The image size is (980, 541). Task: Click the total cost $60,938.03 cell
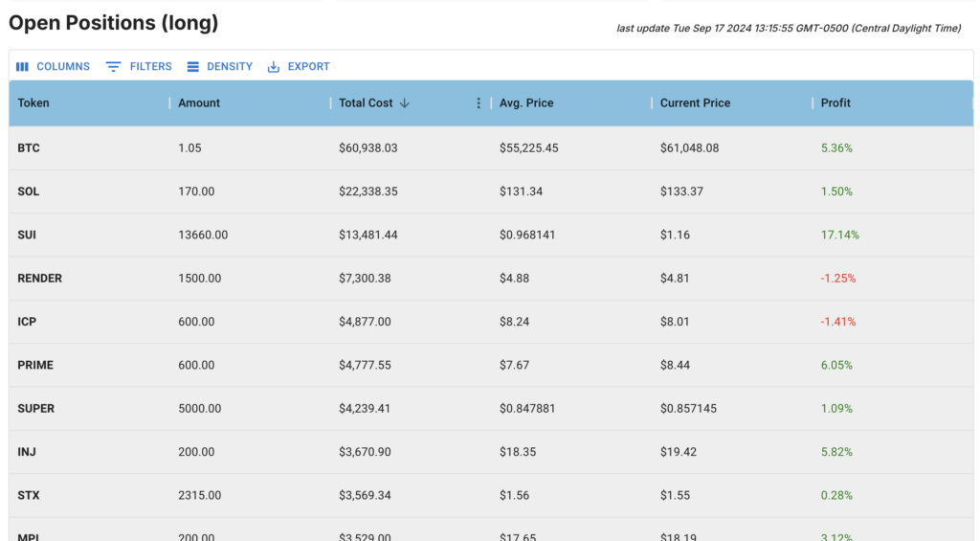point(411,148)
